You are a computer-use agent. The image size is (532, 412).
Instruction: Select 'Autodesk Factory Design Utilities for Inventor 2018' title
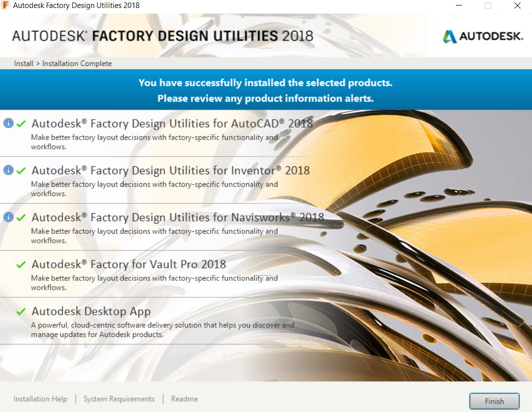tap(170, 171)
